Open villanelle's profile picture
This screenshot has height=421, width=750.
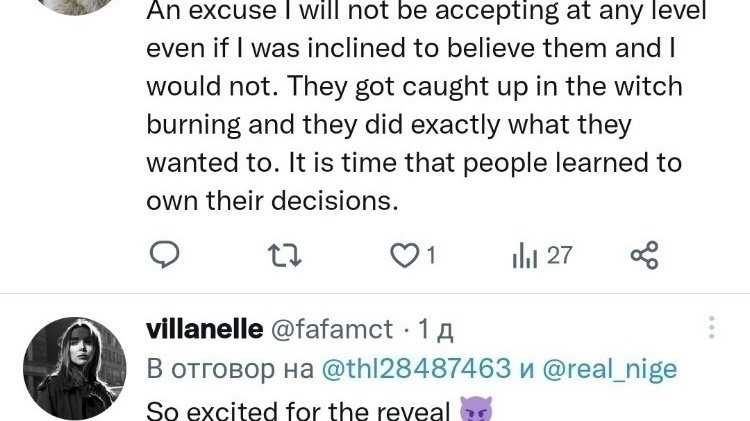click(74, 368)
